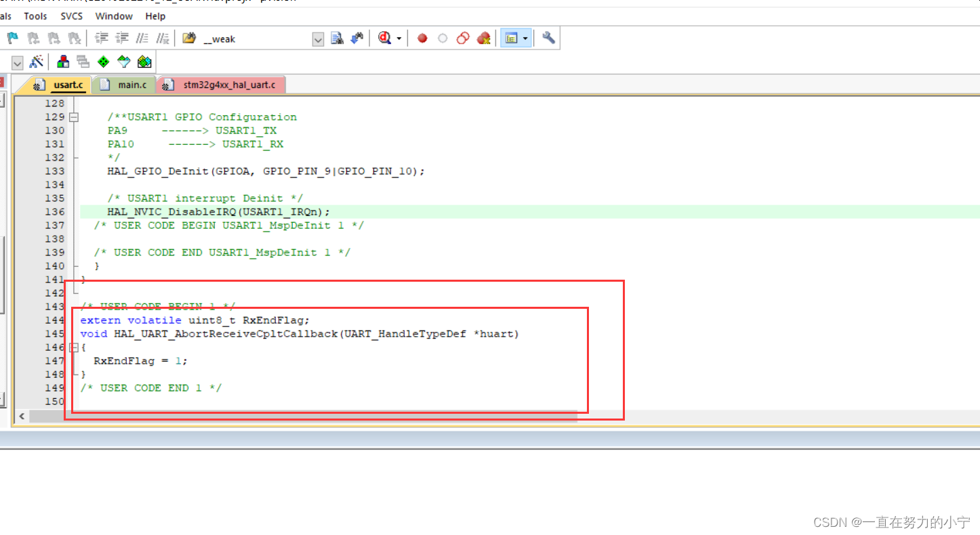The width and height of the screenshot is (980, 535).
Task: Indent the selected lines
Action: (102, 39)
